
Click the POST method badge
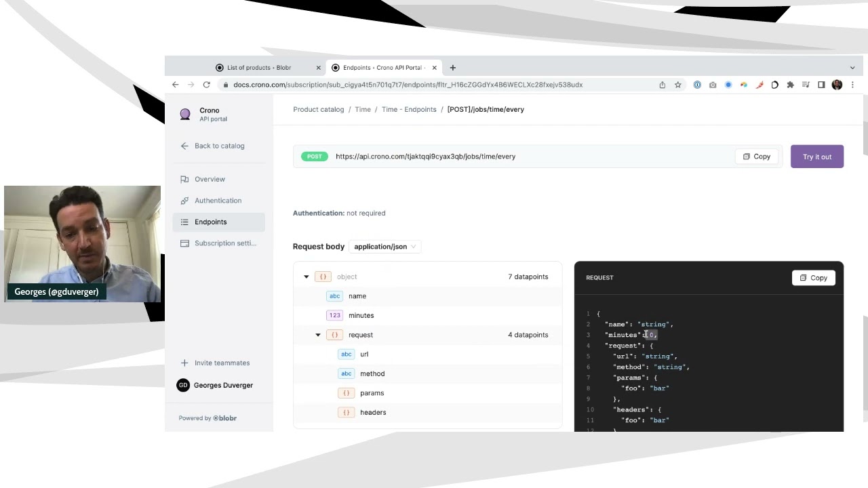(314, 157)
